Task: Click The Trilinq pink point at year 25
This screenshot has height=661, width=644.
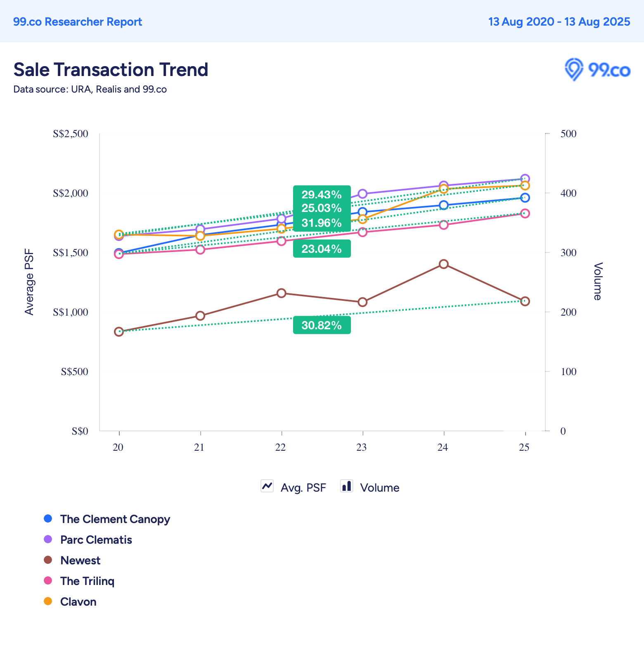Action: click(x=525, y=213)
